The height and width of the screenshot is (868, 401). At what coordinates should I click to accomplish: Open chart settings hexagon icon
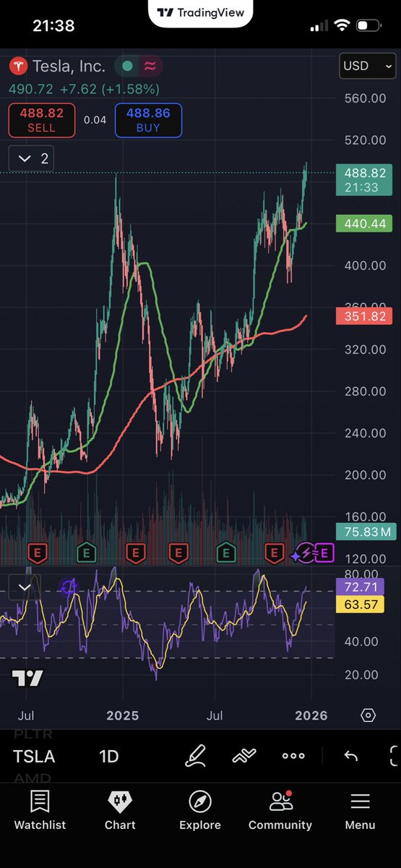[x=368, y=715]
